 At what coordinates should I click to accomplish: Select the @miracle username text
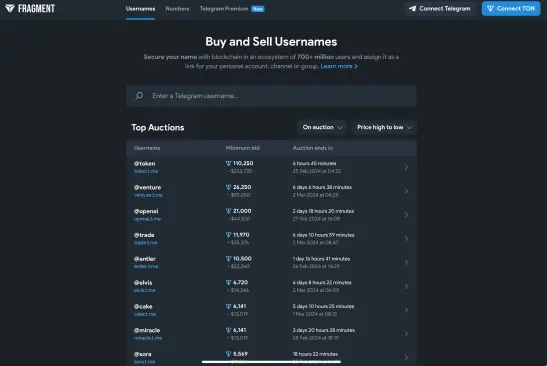click(147, 330)
